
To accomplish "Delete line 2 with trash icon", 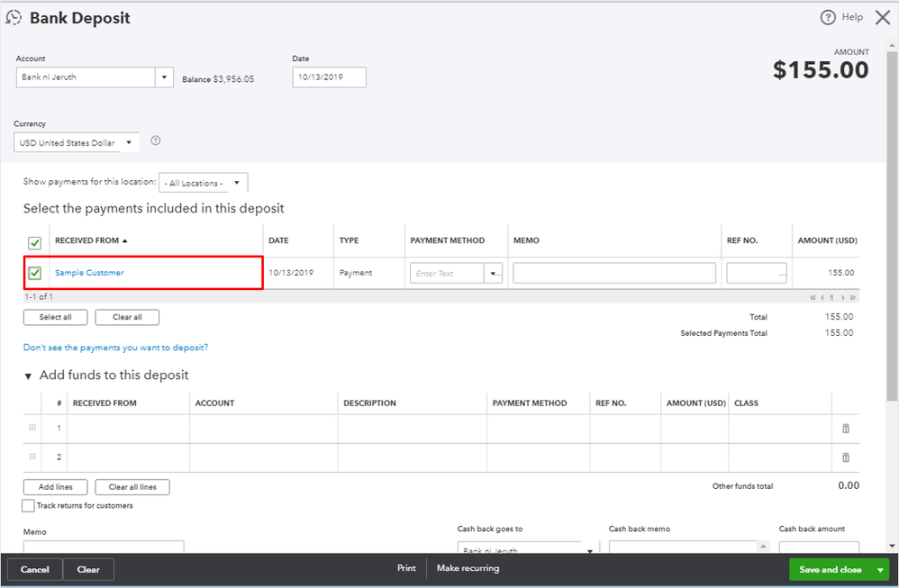I will pos(845,457).
